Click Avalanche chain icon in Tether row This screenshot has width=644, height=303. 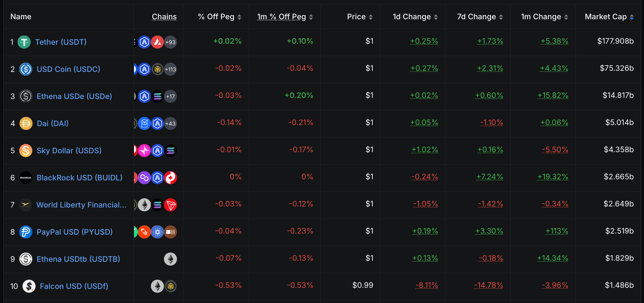157,42
